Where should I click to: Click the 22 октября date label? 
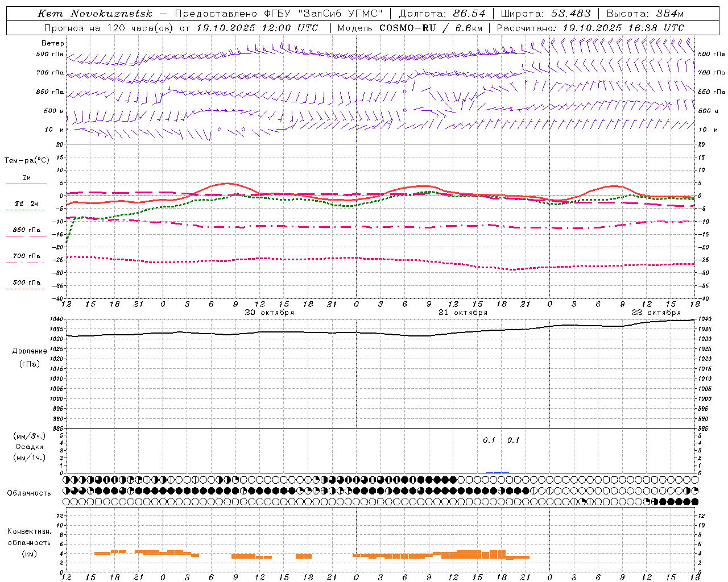pyautogui.click(x=656, y=313)
